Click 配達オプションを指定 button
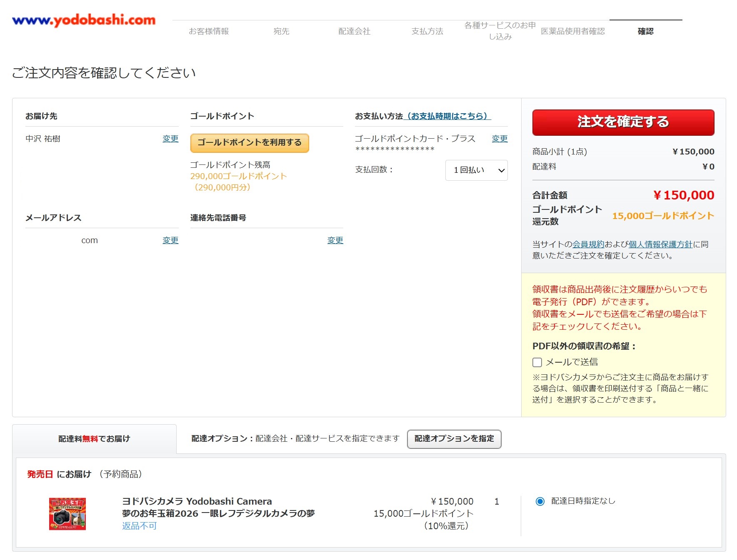The height and width of the screenshot is (560, 737). point(454,439)
